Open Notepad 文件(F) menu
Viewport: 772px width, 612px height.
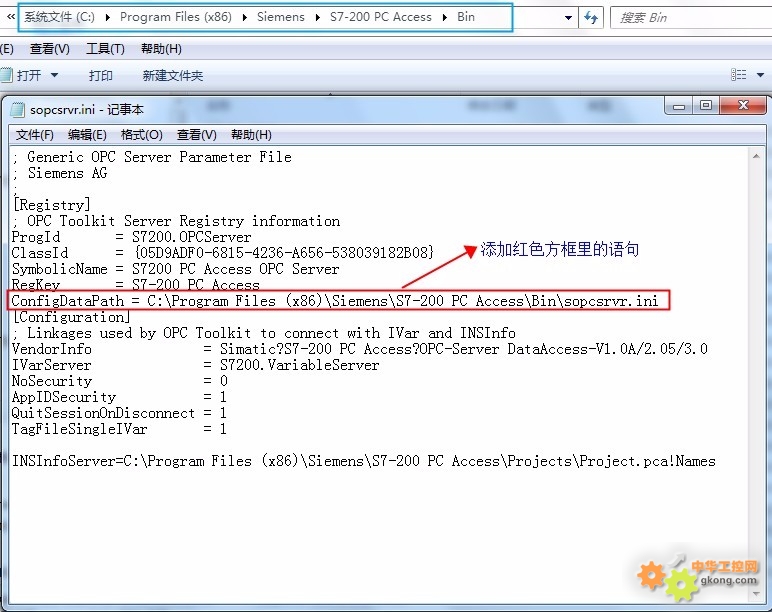click(x=34, y=135)
